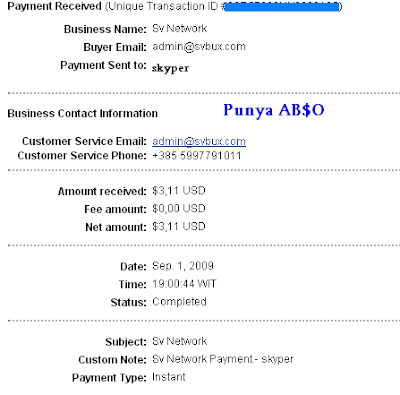The image size is (400, 395).
Task: Select the Buyer Email address text
Action: (x=199, y=47)
